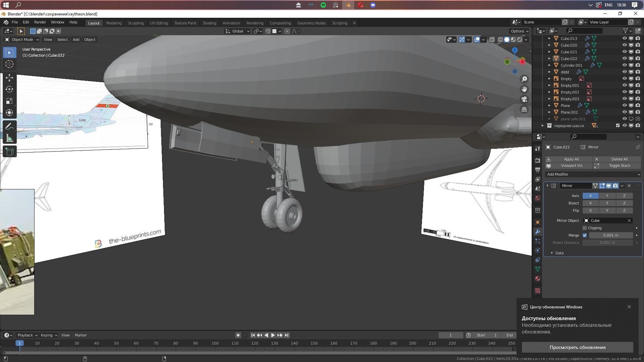
Task: Uncheck the Merge checkbox
Action: [x=585, y=235]
